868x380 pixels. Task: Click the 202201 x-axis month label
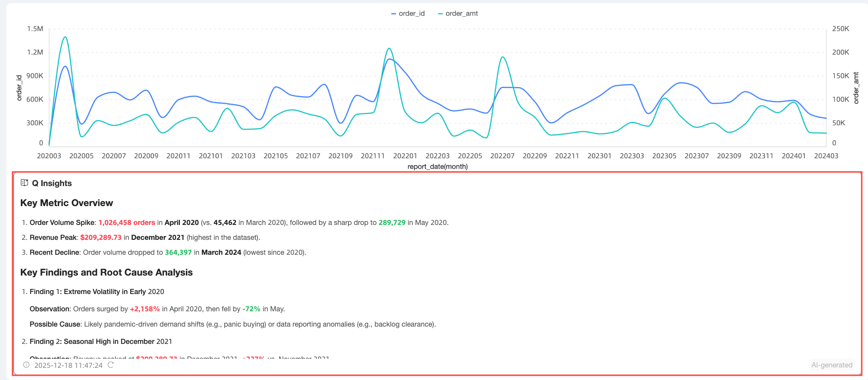405,156
